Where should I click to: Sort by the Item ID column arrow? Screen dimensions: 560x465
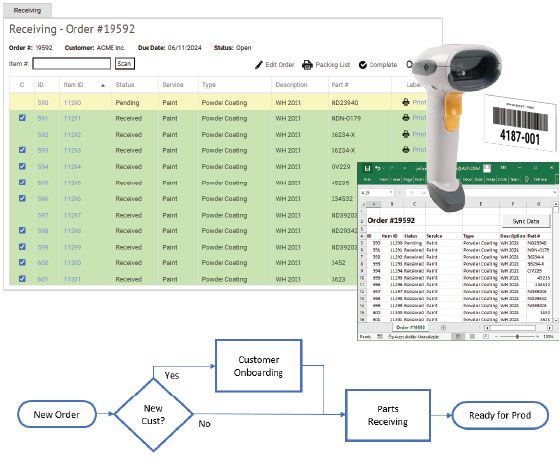103,85
